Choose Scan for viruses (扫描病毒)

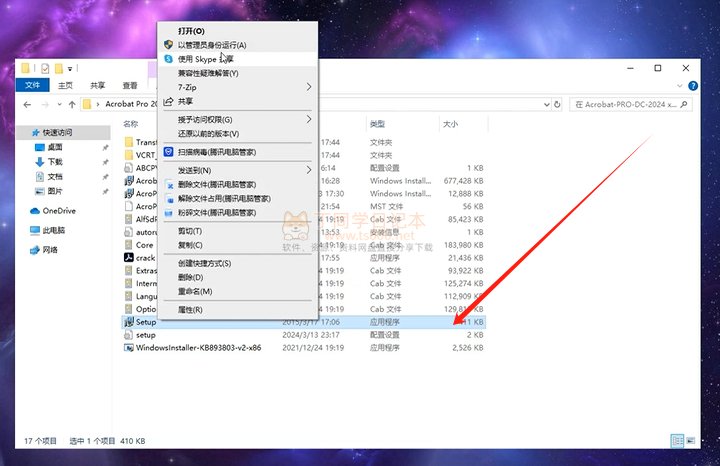point(237,152)
